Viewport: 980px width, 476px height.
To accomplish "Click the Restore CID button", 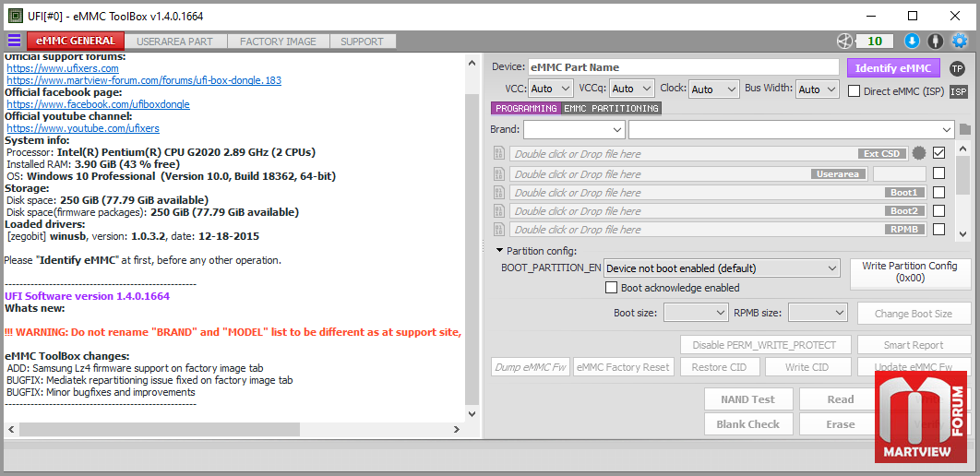I will click(x=719, y=367).
